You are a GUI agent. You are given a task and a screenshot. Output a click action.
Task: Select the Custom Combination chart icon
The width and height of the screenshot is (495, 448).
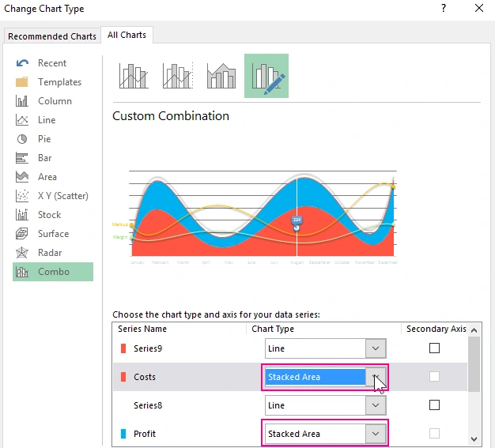[266, 76]
